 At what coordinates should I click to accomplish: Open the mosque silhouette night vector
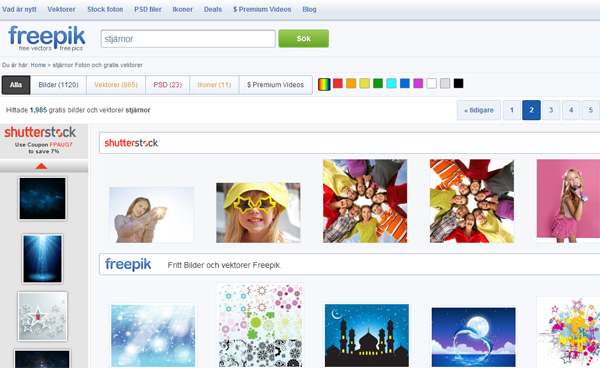367,335
